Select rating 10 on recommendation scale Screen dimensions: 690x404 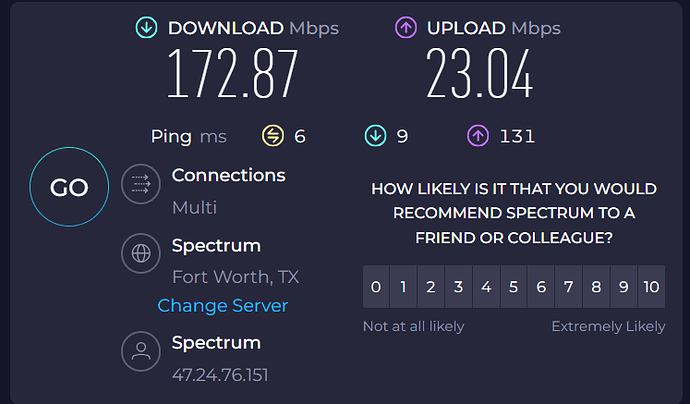[x=651, y=288]
